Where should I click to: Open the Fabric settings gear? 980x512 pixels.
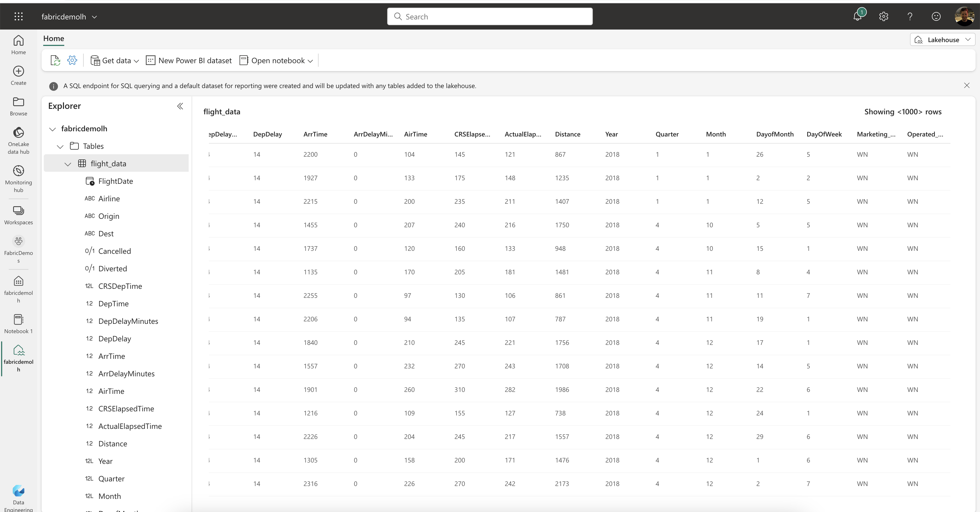pos(883,16)
